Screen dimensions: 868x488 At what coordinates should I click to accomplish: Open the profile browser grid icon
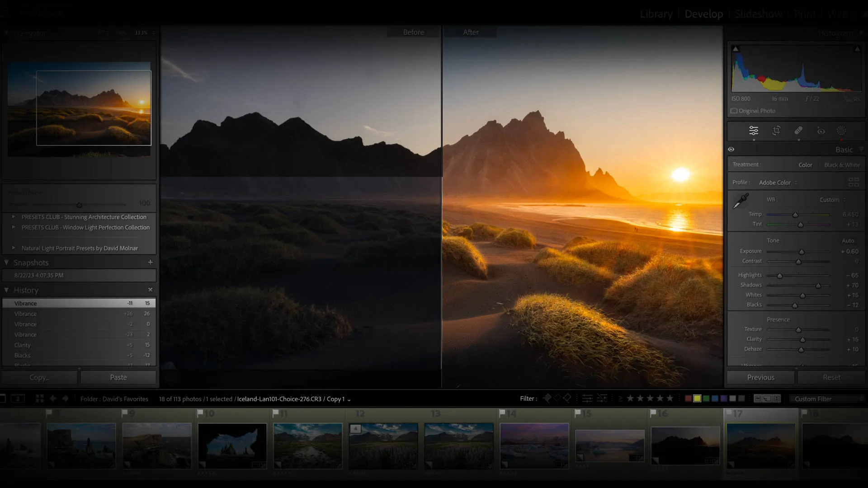tap(854, 182)
